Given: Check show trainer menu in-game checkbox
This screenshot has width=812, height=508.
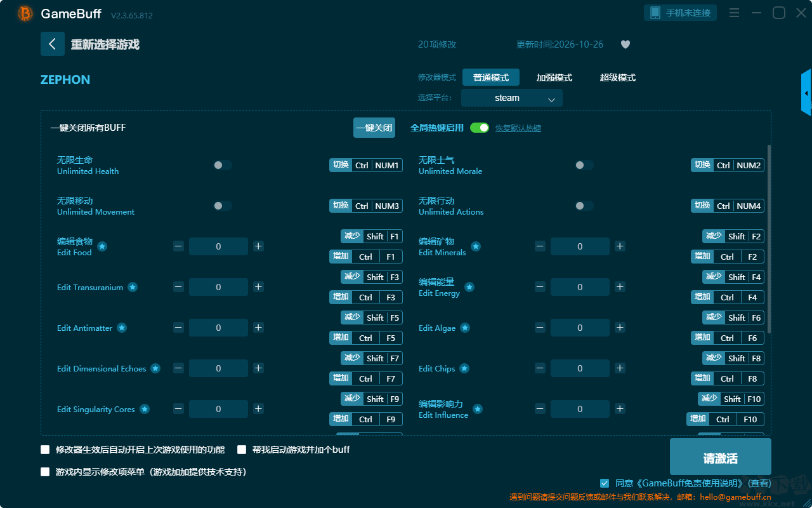Looking at the screenshot, I should [45, 472].
